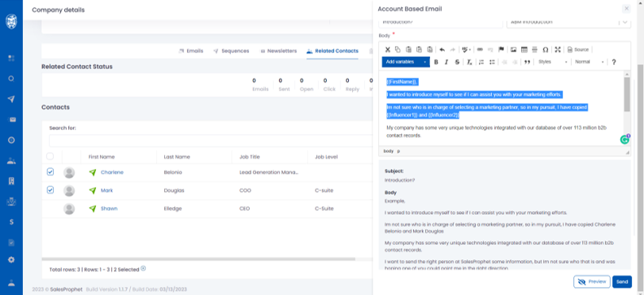
Task: Click the Send button
Action: click(622, 282)
